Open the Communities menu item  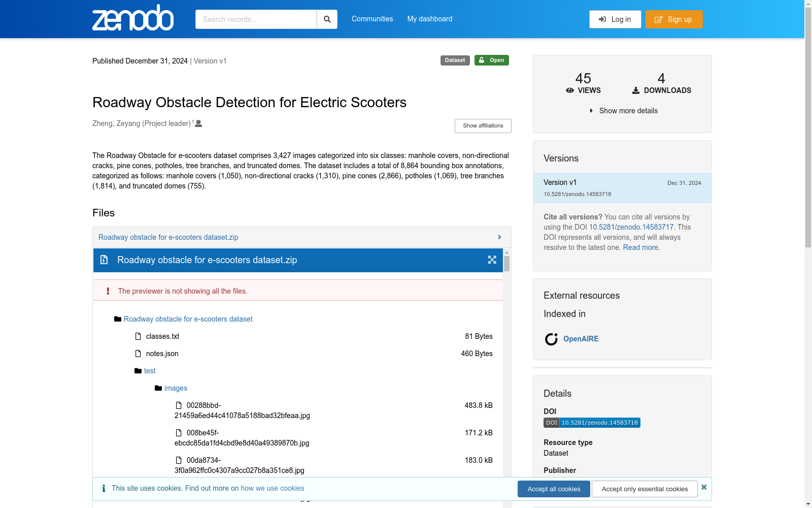tap(373, 19)
